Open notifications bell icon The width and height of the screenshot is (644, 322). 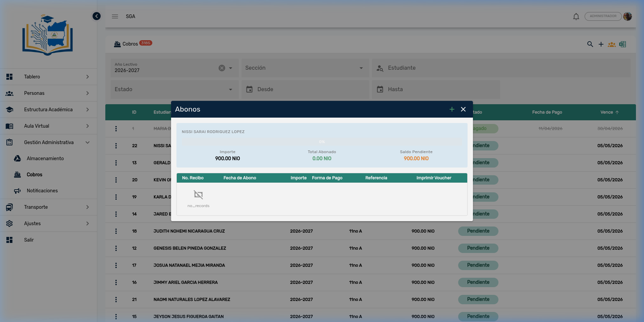(576, 16)
